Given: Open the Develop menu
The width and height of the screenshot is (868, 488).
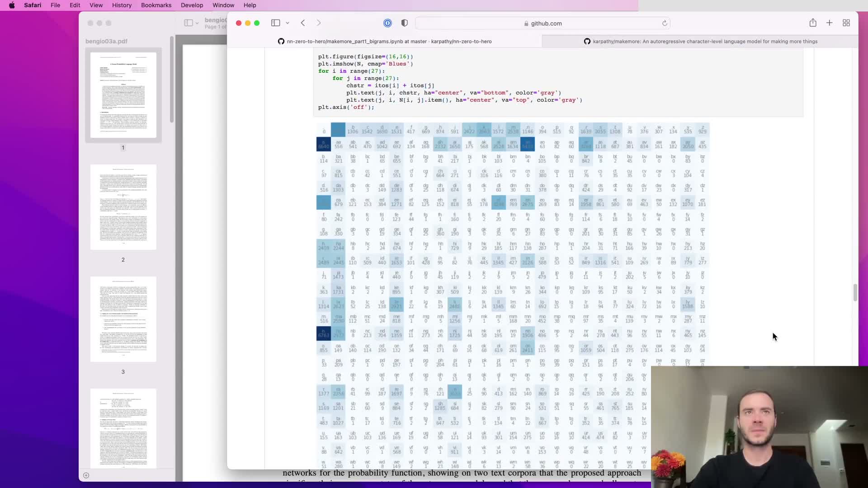Looking at the screenshot, I should click(x=192, y=5).
